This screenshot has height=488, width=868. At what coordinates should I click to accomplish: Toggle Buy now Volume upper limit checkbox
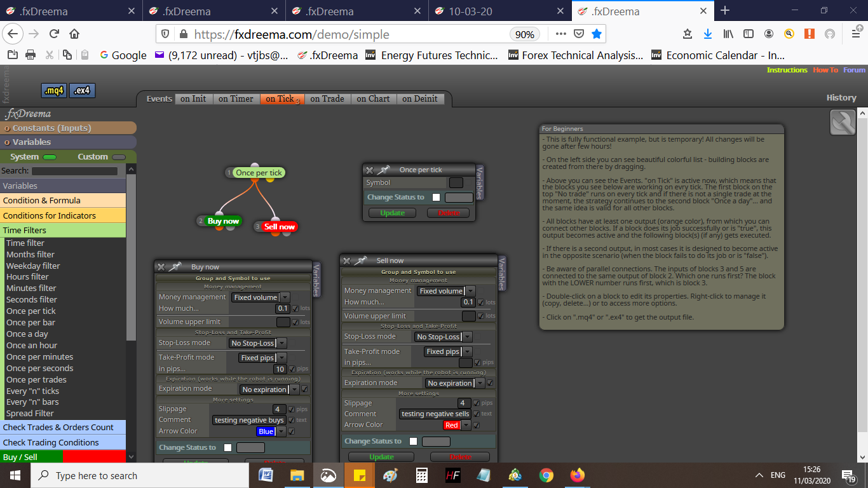click(x=295, y=322)
